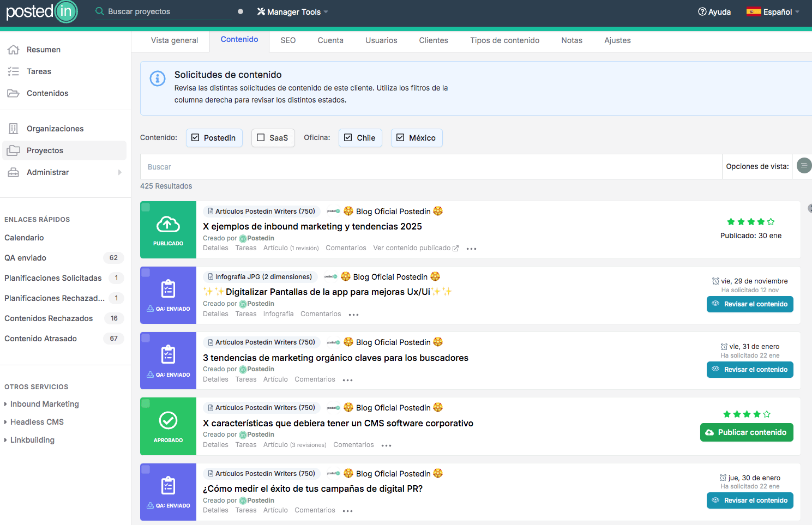Open the three-dots menu for Digitalizar Pantallas row
This screenshot has height=525, width=812.
[354, 315]
